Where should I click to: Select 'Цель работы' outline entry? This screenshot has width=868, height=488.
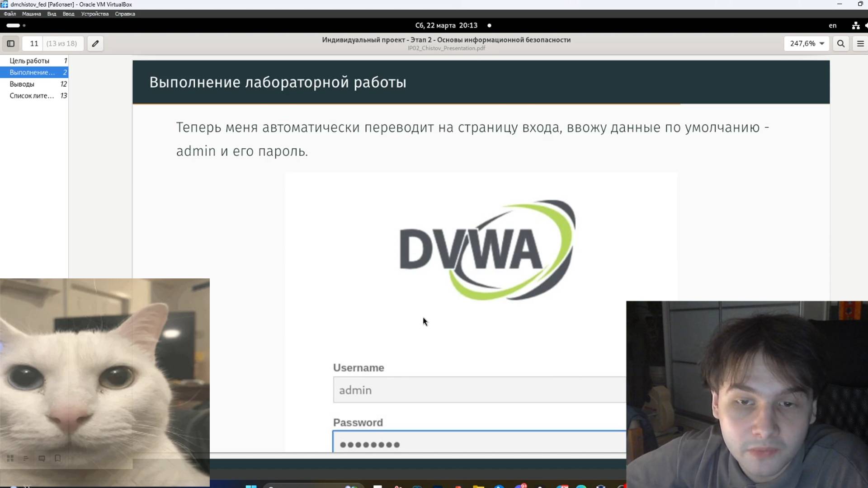(34, 61)
